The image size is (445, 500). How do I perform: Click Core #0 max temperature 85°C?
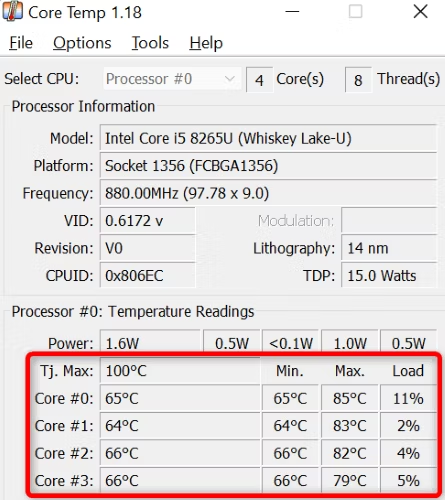tap(350, 398)
